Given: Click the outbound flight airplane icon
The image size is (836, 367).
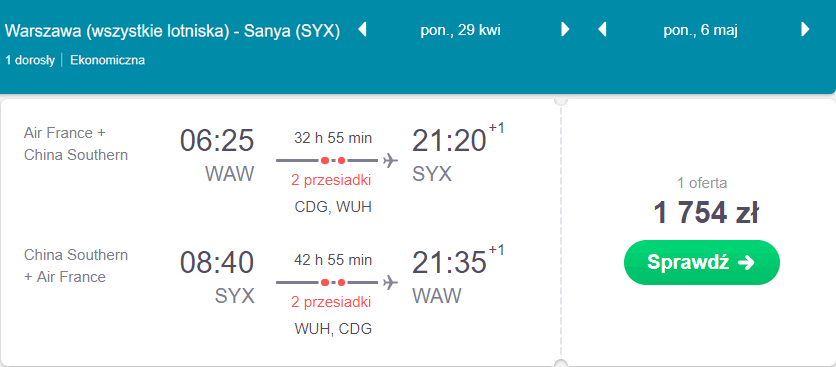Looking at the screenshot, I should pyautogui.click(x=390, y=160).
